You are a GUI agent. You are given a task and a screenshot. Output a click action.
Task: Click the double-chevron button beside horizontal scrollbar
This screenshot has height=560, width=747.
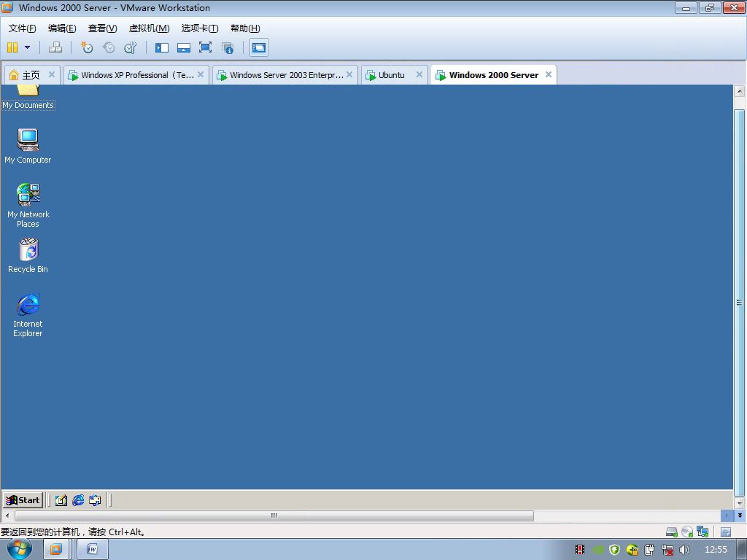[740, 516]
